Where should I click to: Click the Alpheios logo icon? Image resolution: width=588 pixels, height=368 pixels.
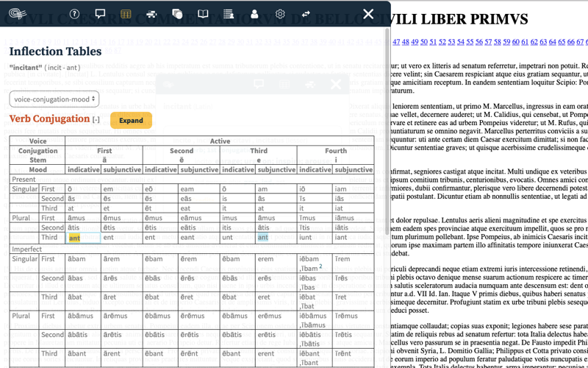click(17, 14)
